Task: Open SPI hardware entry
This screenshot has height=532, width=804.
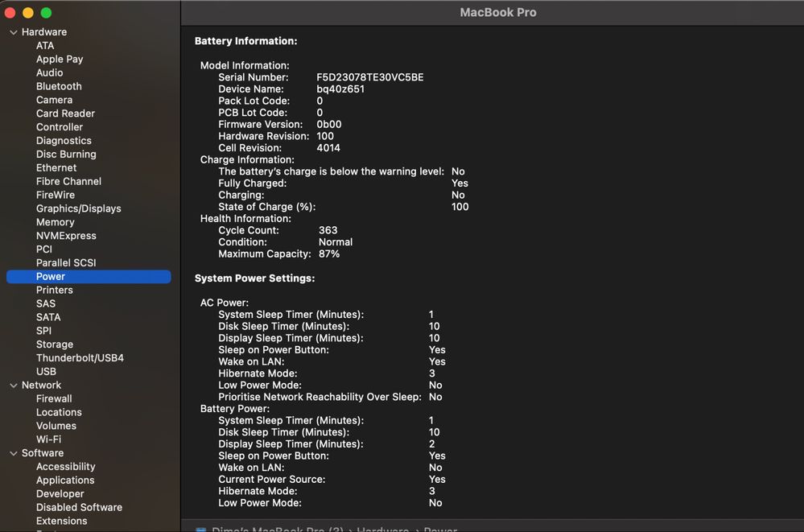Action: 43,331
